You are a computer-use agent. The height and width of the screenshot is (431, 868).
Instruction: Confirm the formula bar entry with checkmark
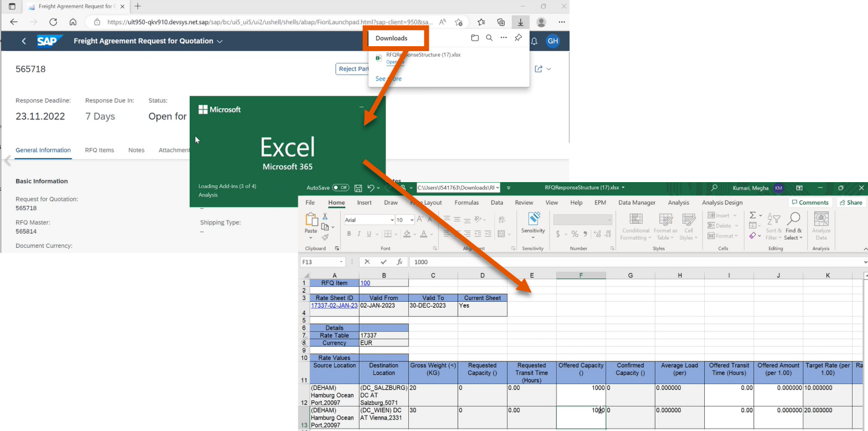coord(383,262)
